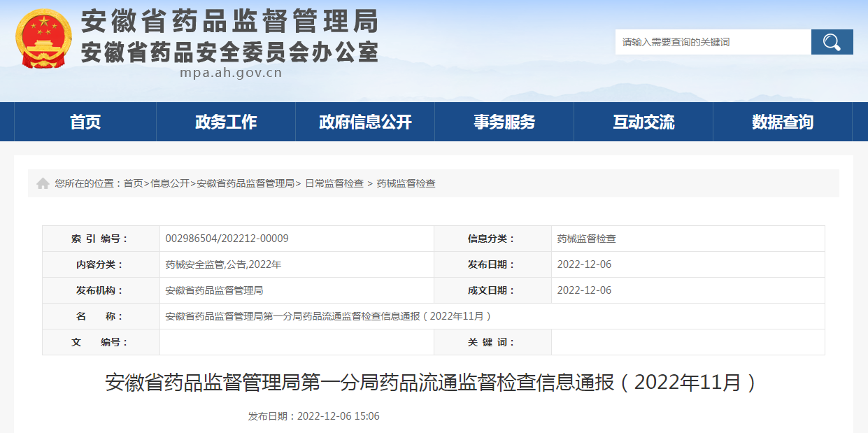Click 安徽省药品安全委员会办公室 subtitle

pyautogui.click(x=229, y=52)
